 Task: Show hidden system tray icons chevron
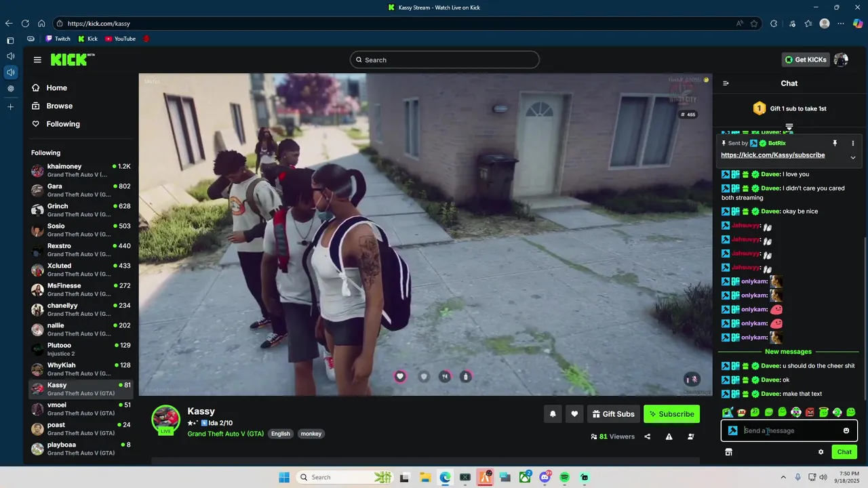pyautogui.click(x=783, y=477)
